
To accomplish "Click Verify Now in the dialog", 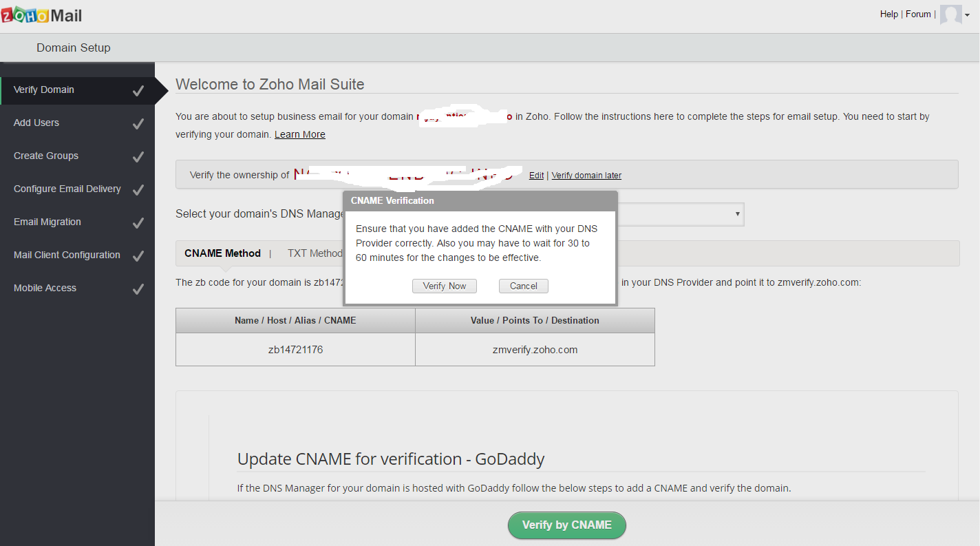I will 445,286.
